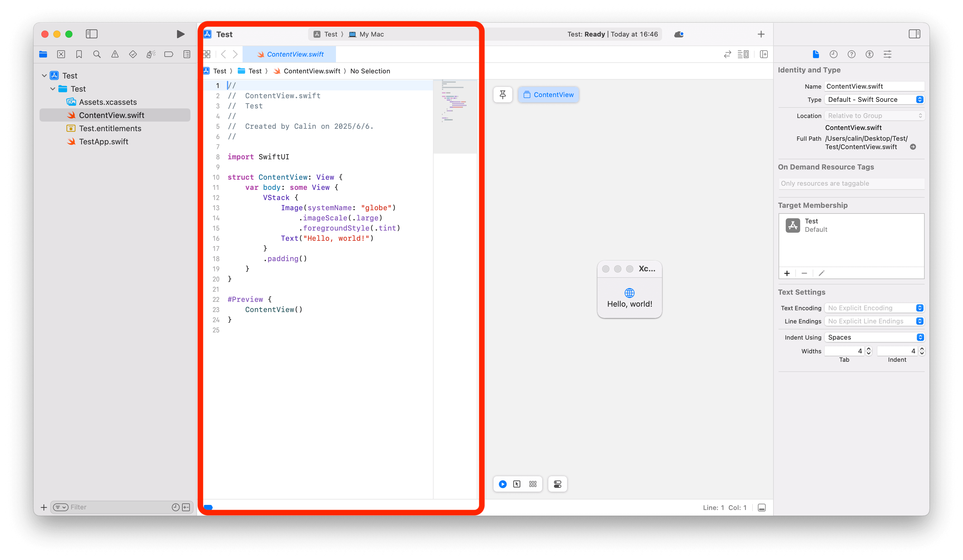Viewport: 963px width, 560px height.
Task: Show the History inspector tab
Action: [x=834, y=54]
